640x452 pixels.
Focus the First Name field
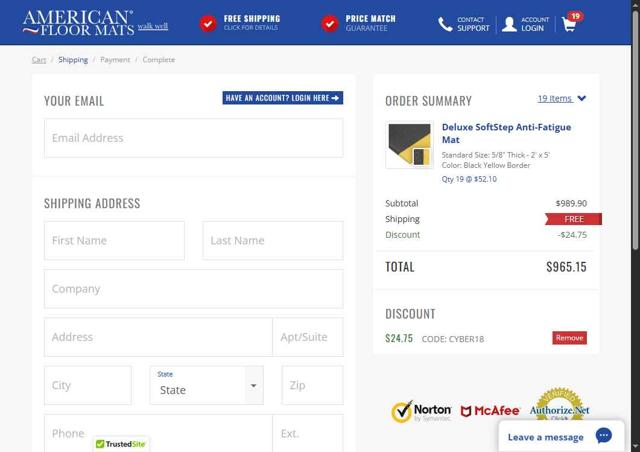point(114,240)
